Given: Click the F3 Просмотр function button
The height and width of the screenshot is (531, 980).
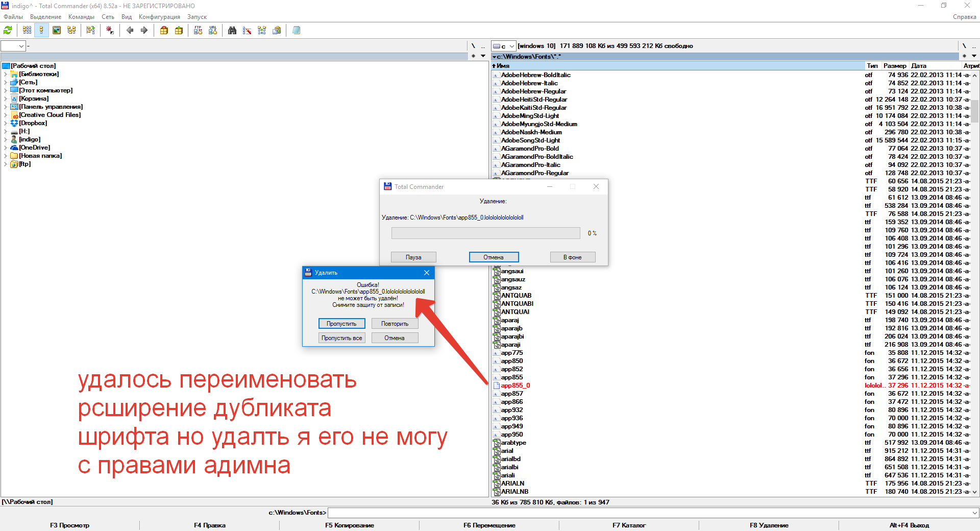Looking at the screenshot, I should 70,525.
